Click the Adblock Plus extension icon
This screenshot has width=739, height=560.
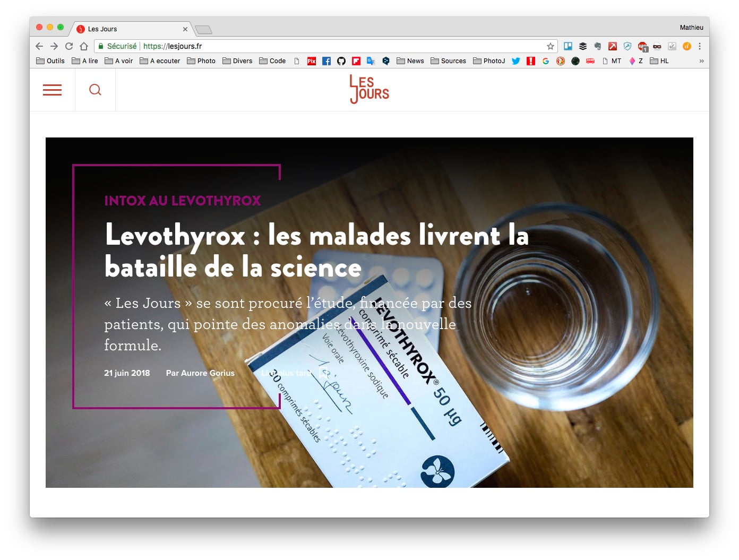(x=642, y=47)
